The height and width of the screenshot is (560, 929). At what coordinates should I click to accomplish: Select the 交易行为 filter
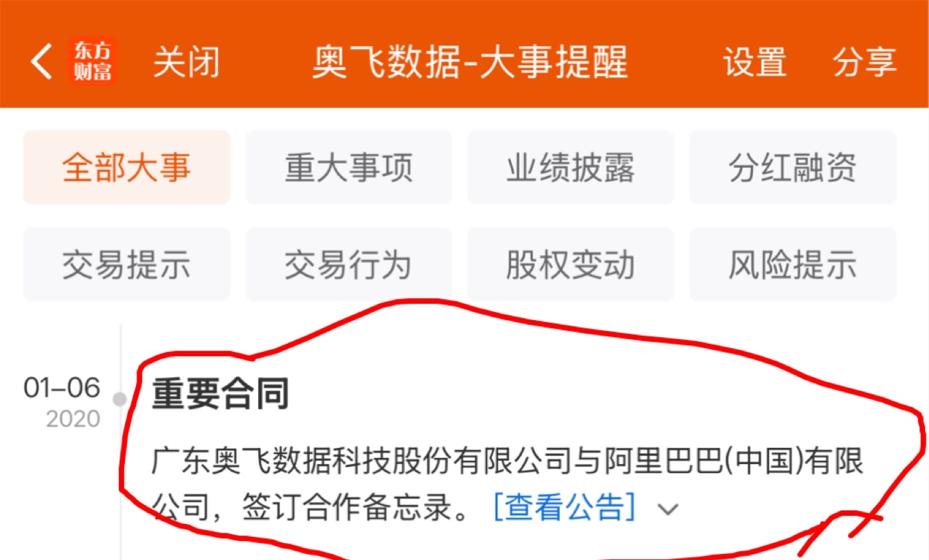pyautogui.click(x=349, y=264)
